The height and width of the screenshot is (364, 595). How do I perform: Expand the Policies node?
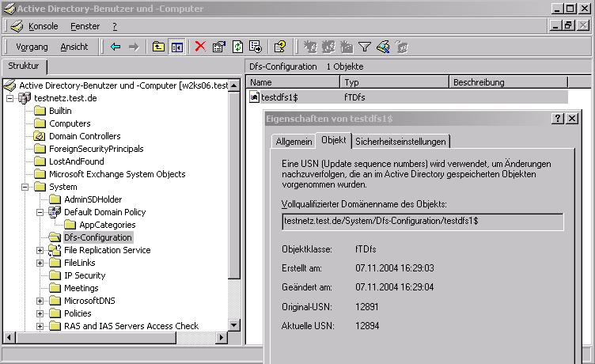tap(40, 313)
